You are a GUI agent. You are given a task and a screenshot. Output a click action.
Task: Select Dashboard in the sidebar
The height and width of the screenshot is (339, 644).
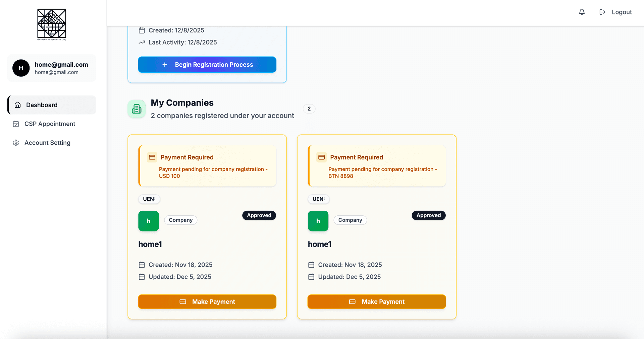pyautogui.click(x=42, y=105)
